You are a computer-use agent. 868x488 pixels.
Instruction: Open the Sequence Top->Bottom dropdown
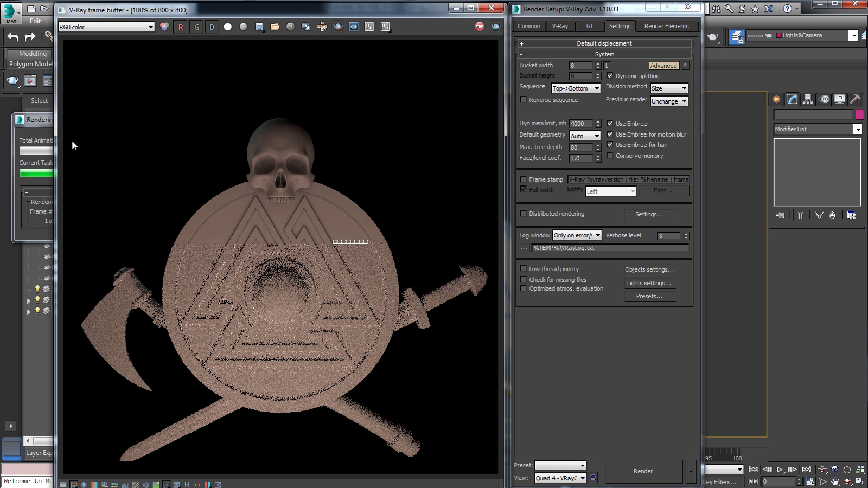click(576, 88)
